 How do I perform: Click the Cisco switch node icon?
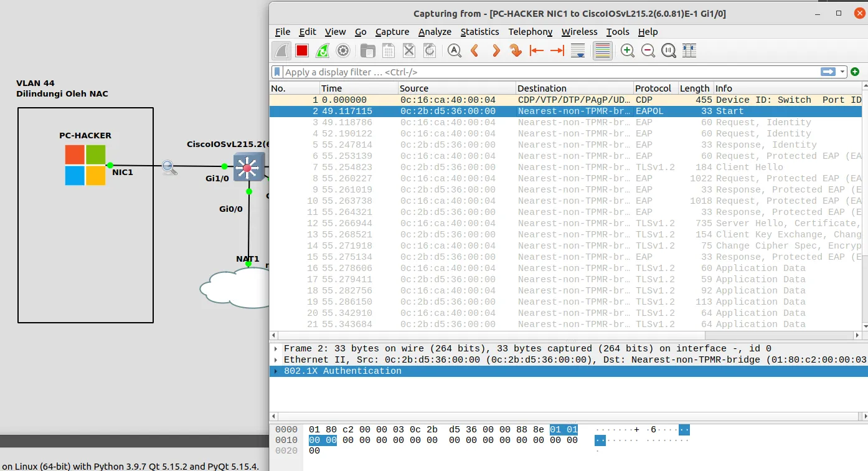click(x=249, y=167)
